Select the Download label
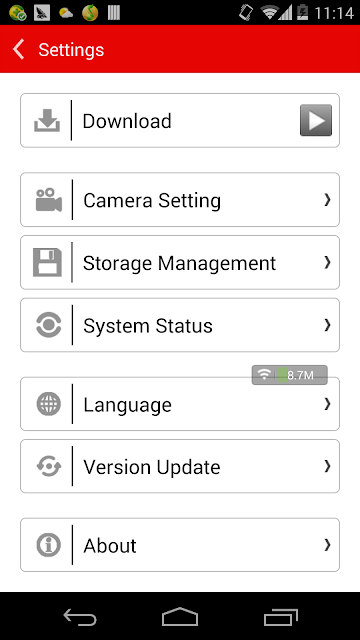360x640 pixels. (x=127, y=121)
